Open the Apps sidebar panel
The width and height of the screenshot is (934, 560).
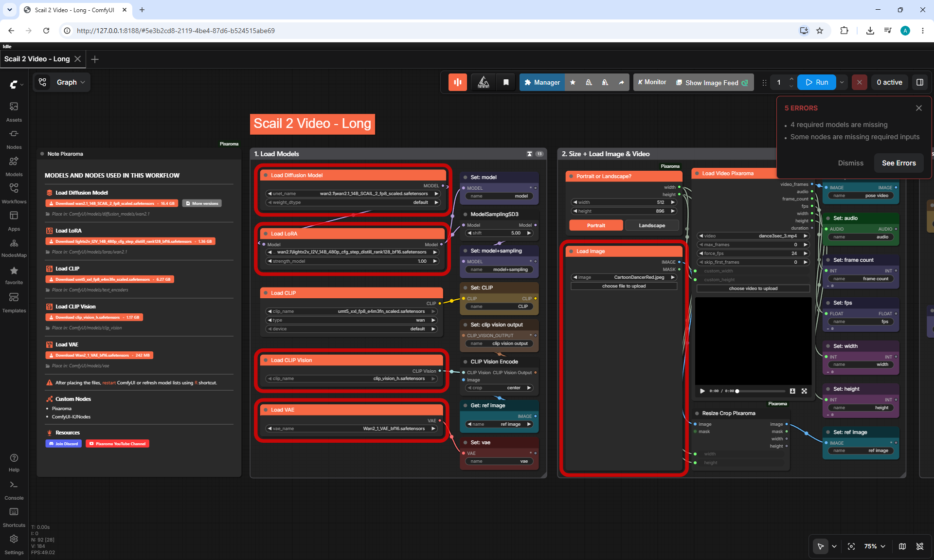point(14,221)
